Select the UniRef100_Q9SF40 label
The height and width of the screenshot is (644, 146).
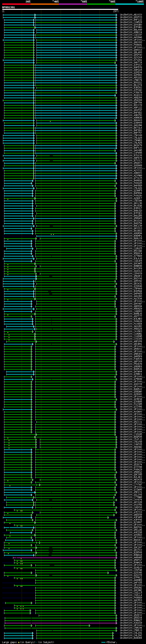coord(131,55)
